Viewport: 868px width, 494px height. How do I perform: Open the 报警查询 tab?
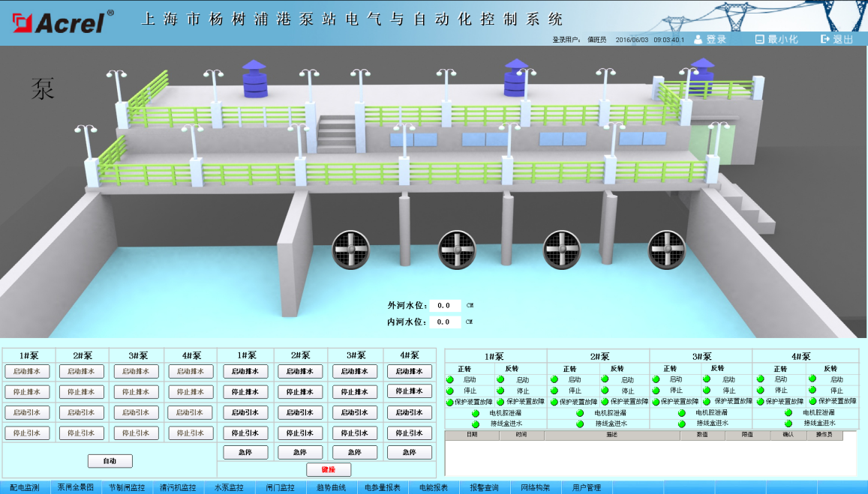click(x=484, y=487)
